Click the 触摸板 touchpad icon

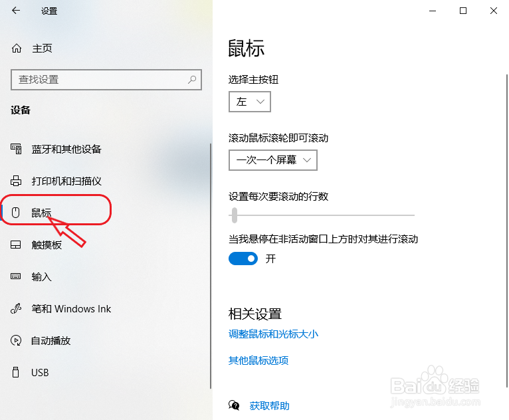15,245
